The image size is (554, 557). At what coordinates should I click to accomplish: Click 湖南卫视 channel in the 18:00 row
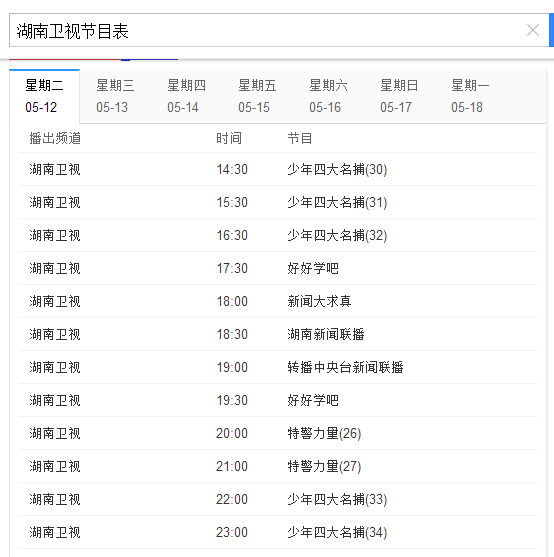coord(55,302)
